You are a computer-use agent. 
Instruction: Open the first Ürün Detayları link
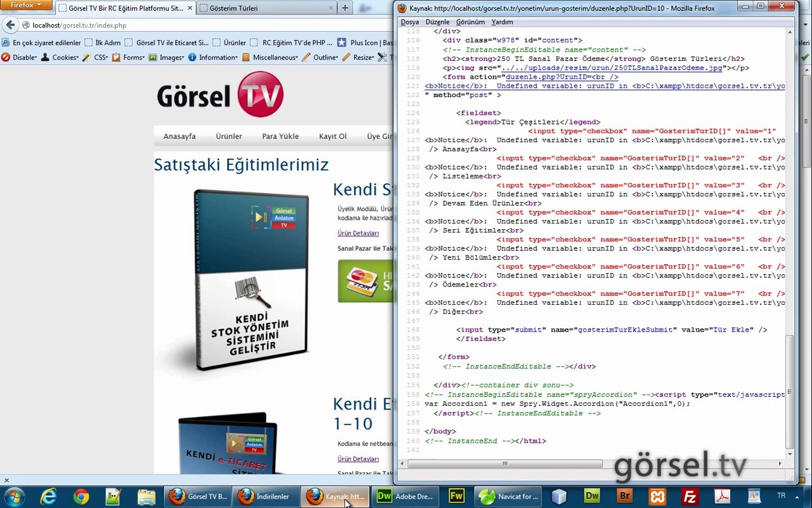click(x=358, y=233)
